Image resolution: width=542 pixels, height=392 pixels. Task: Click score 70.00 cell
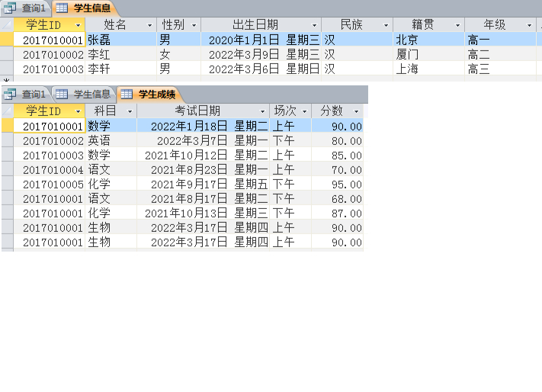[338, 169]
